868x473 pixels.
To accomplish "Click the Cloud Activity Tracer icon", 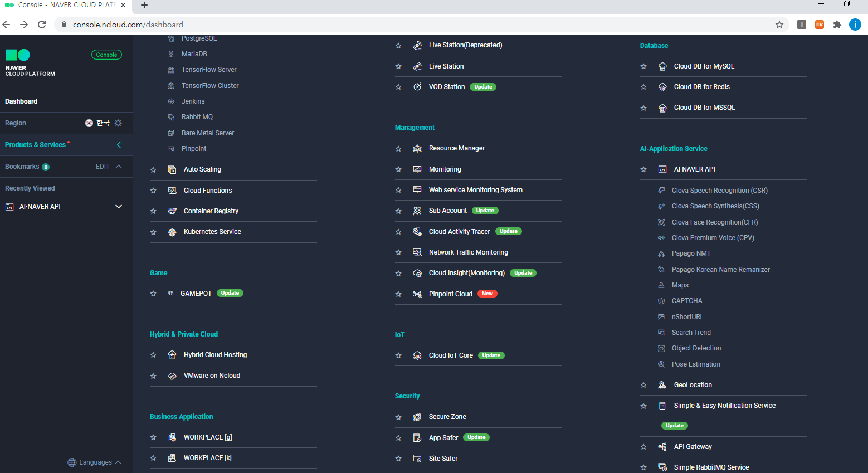I will point(417,231).
